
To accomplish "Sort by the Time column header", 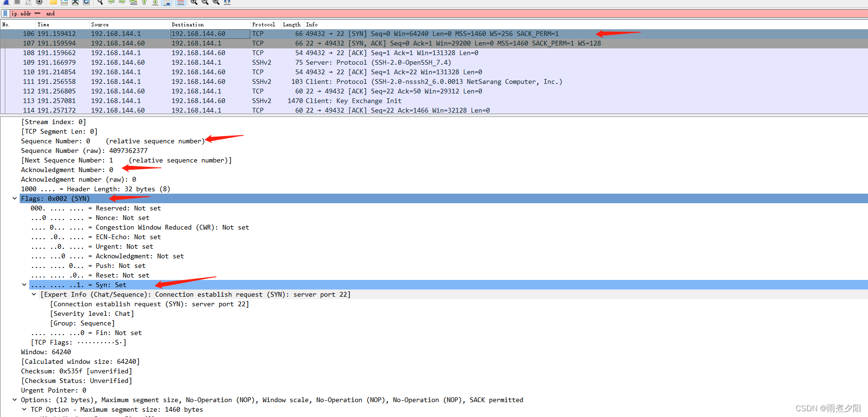I will (x=63, y=24).
